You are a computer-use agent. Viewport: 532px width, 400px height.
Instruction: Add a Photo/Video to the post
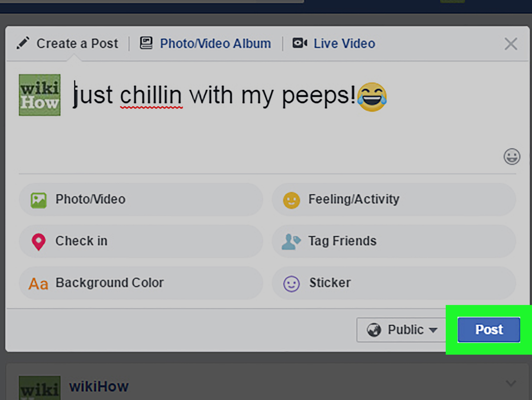[141, 200]
